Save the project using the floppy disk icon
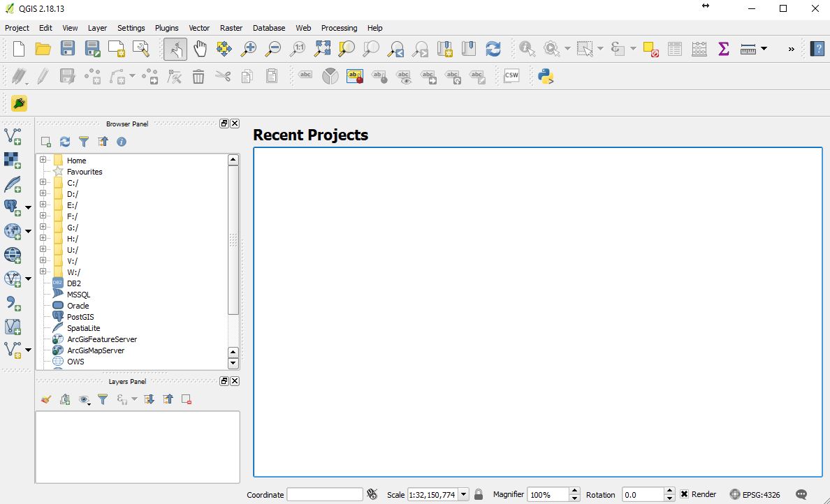Viewport: 830px width, 504px height. pos(68,49)
